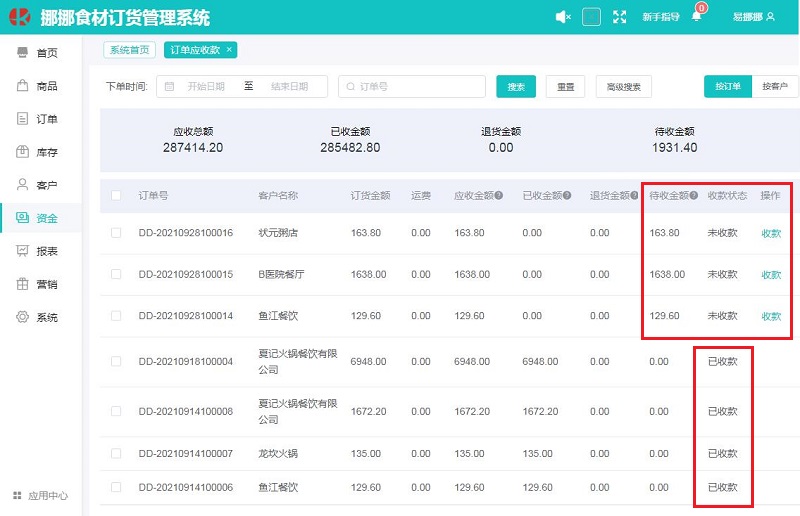Toggle the select-all checkbox in table header

point(116,196)
